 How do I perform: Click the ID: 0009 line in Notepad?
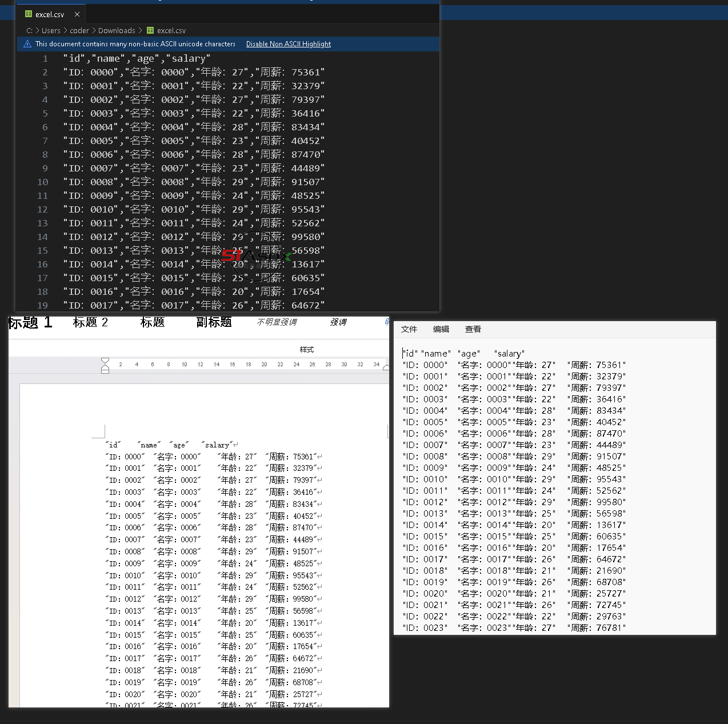coord(514,468)
